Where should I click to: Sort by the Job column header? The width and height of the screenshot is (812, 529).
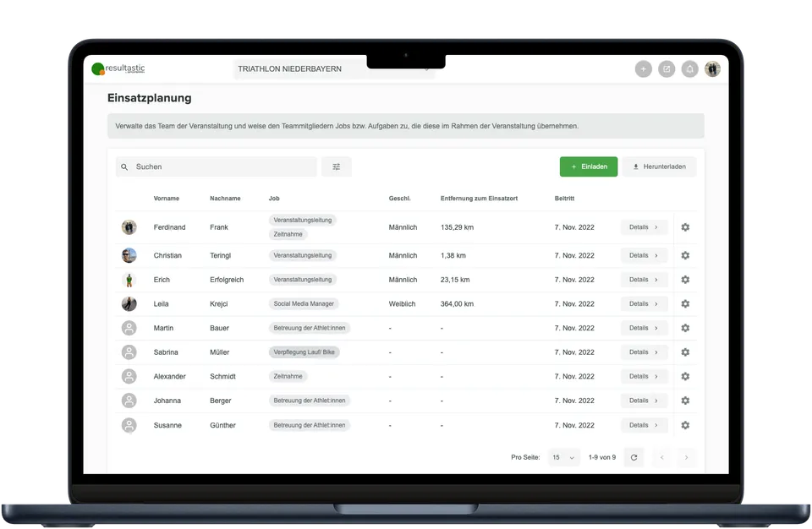click(274, 199)
